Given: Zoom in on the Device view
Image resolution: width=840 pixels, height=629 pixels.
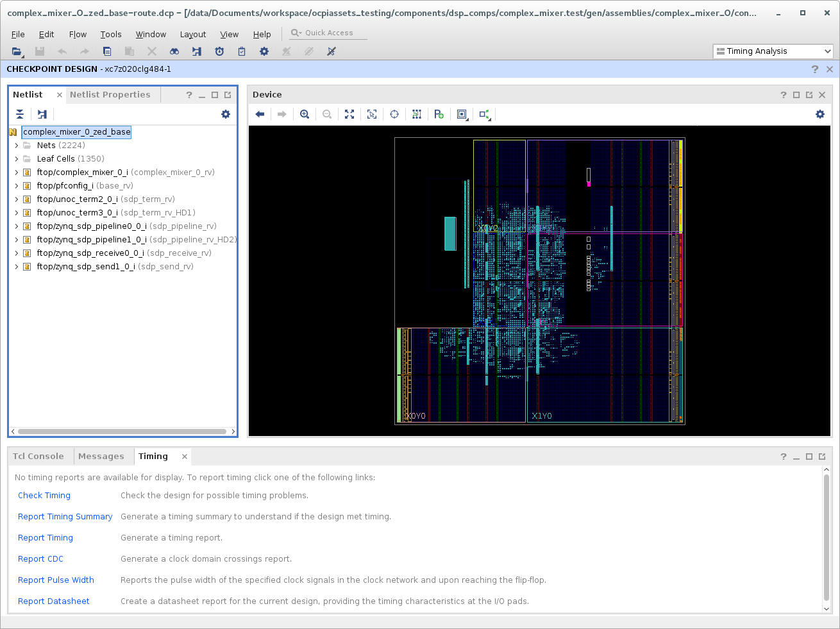Looking at the screenshot, I should 305,114.
